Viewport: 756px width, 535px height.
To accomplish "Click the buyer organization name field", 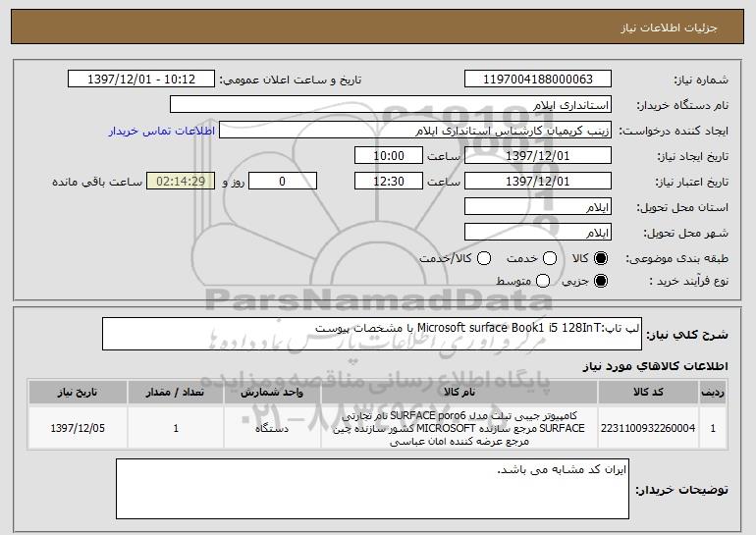I will [x=391, y=105].
